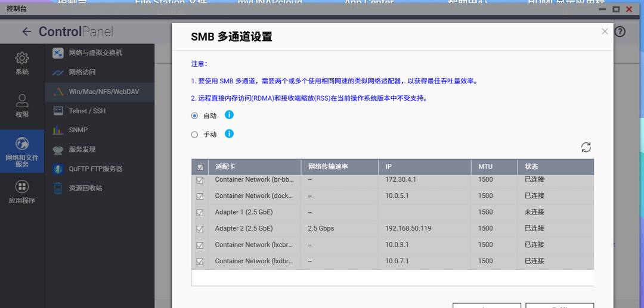Select Network and File Services globe
Image resolution: width=644 pixels, height=308 pixels.
pyautogui.click(x=22, y=152)
